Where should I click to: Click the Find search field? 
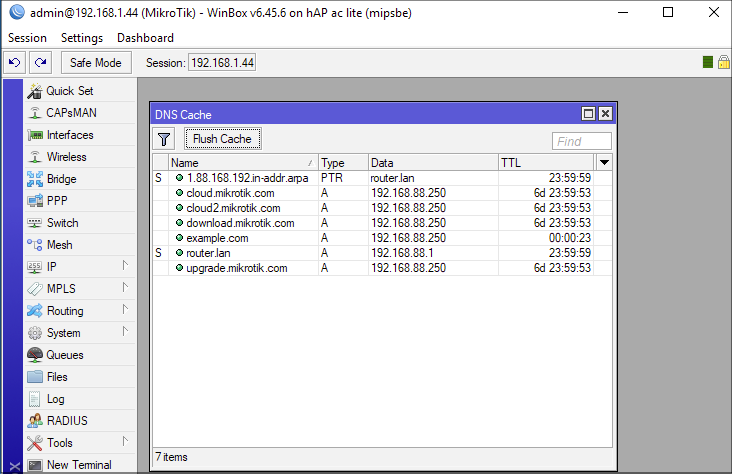tap(582, 141)
